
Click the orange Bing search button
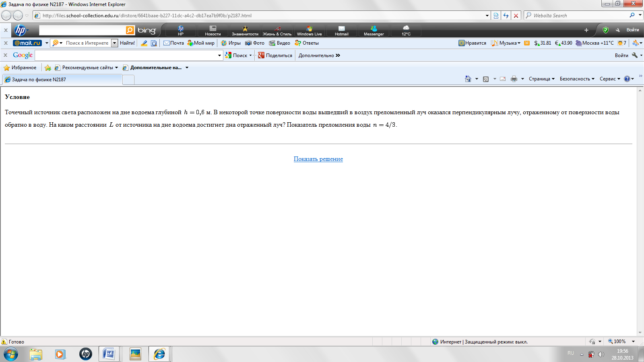(130, 30)
